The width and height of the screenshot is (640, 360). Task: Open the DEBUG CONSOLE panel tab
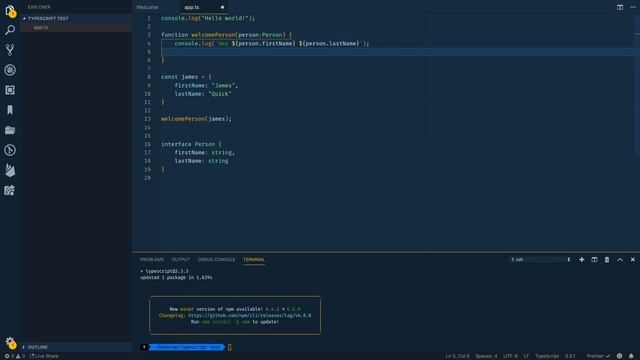216,260
